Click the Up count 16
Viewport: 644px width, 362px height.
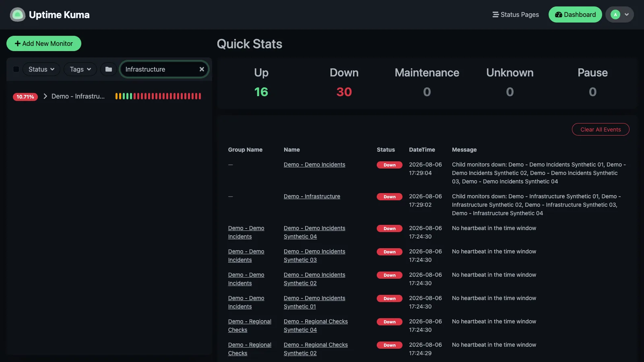pos(261,92)
